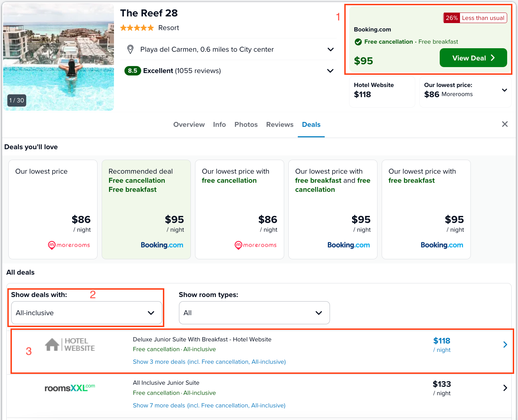Open the Photos tab
The image size is (518, 420).
(x=246, y=124)
